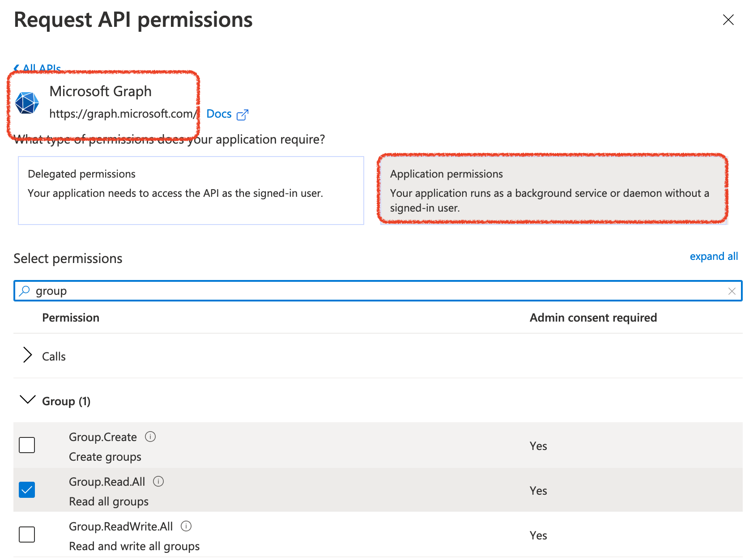The height and width of the screenshot is (560, 749).
Task: Select Application permissions type
Action: [553, 190]
